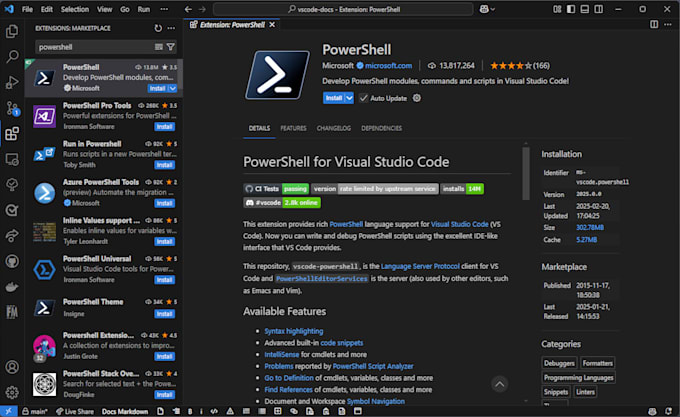Close the Extension: PowerShell tab
680x417 pixels.
coord(272,25)
